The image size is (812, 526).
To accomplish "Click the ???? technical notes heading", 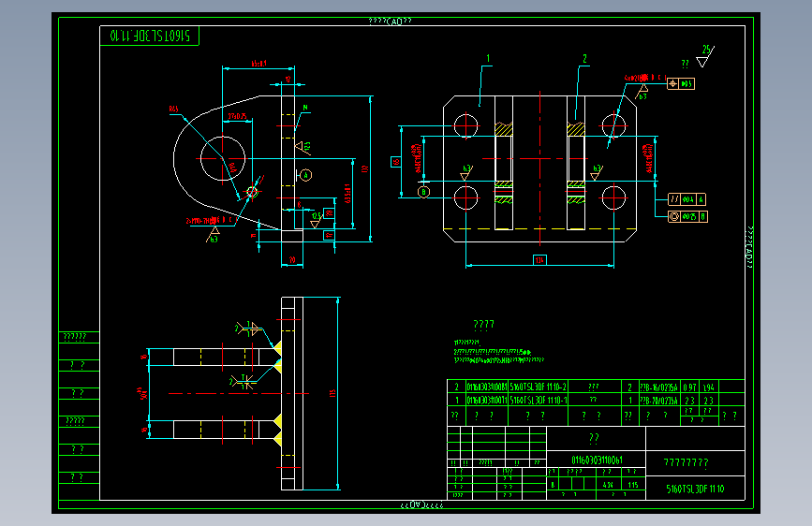I will (483, 325).
